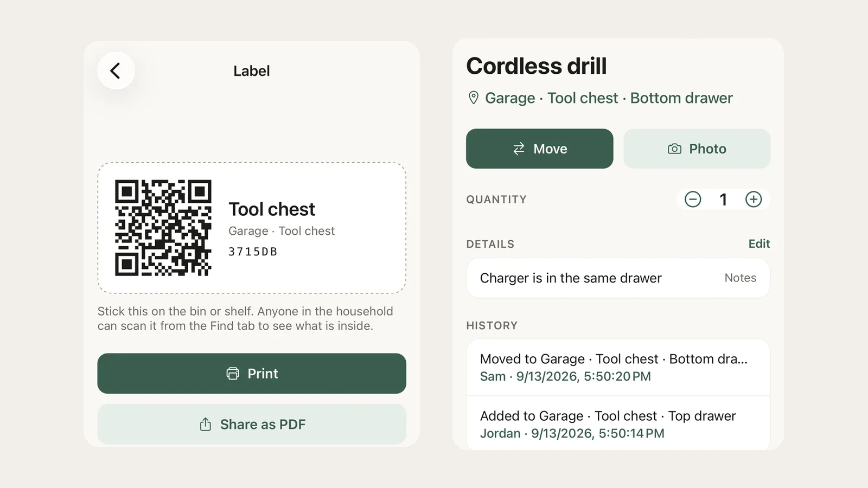Edit the item details
The height and width of the screenshot is (488, 868).
tap(759, 244)
